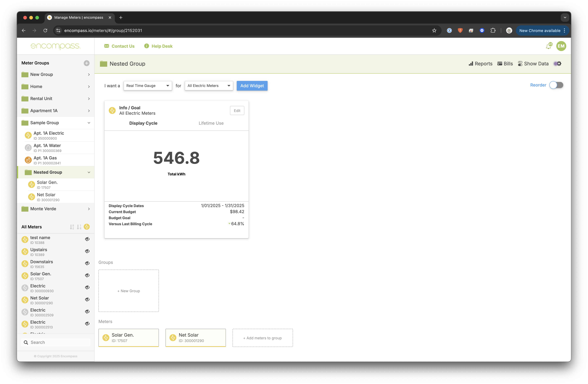Select the Display Cycle tab

pos(143,123)
